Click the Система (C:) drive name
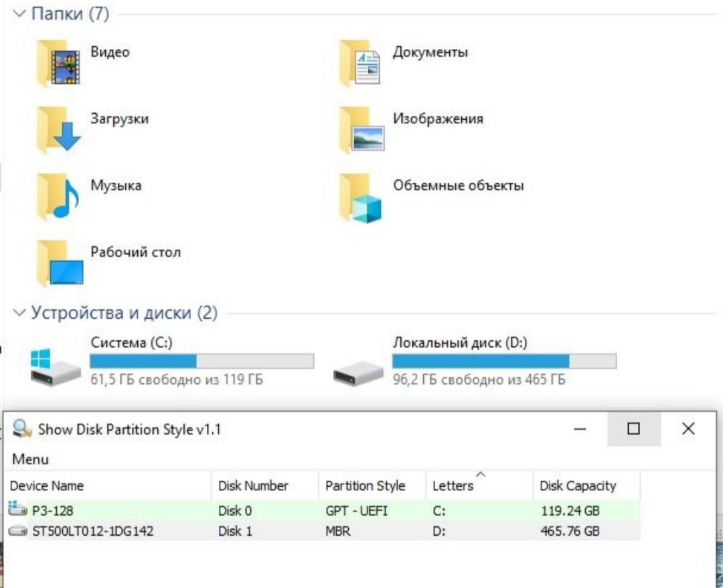The image size is (723, 588). (131, 343)
